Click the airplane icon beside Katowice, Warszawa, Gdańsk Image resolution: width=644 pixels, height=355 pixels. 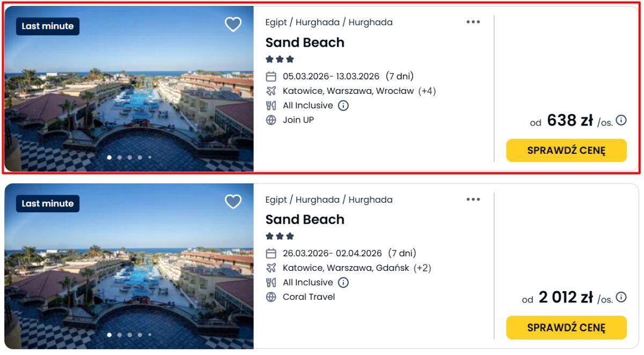tap(271, 268)
